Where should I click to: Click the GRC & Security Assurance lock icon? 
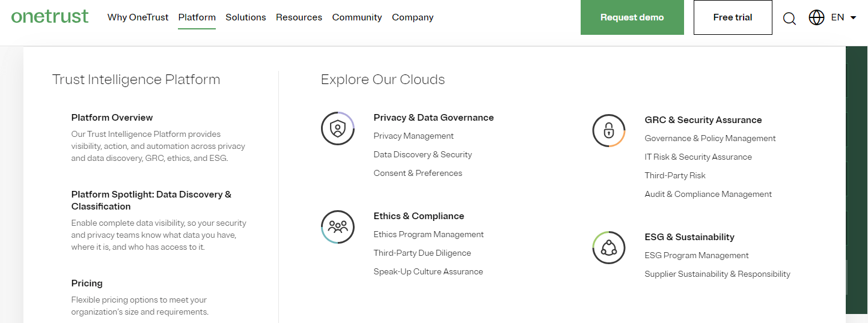[609, 130]
